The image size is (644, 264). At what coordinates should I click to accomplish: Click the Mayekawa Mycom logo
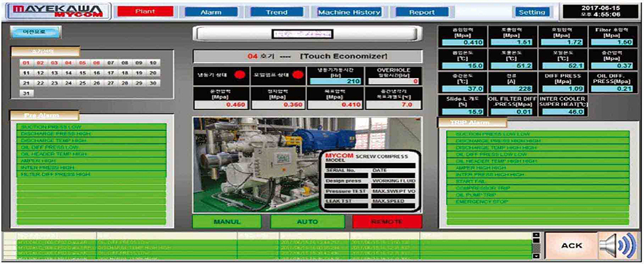tap(57, 11)
